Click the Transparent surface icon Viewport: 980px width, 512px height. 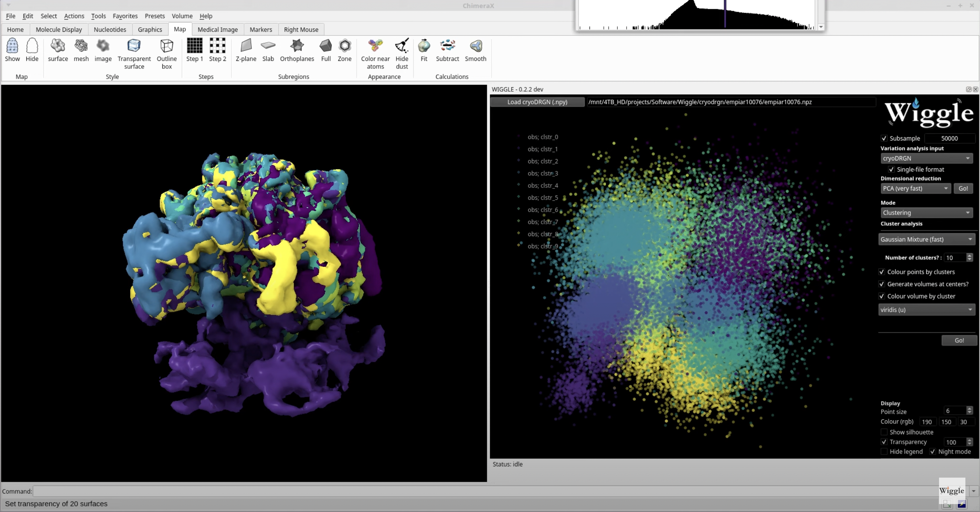(134, 46)
